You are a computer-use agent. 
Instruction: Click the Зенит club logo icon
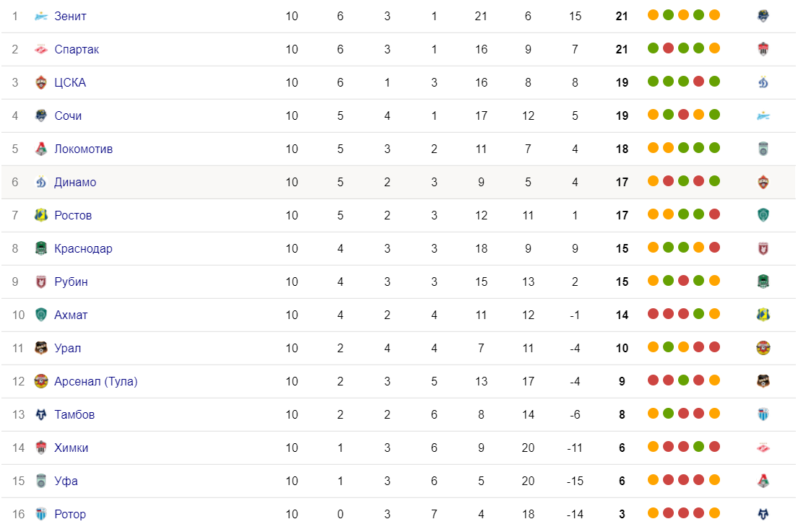click(x=41, y=17)
